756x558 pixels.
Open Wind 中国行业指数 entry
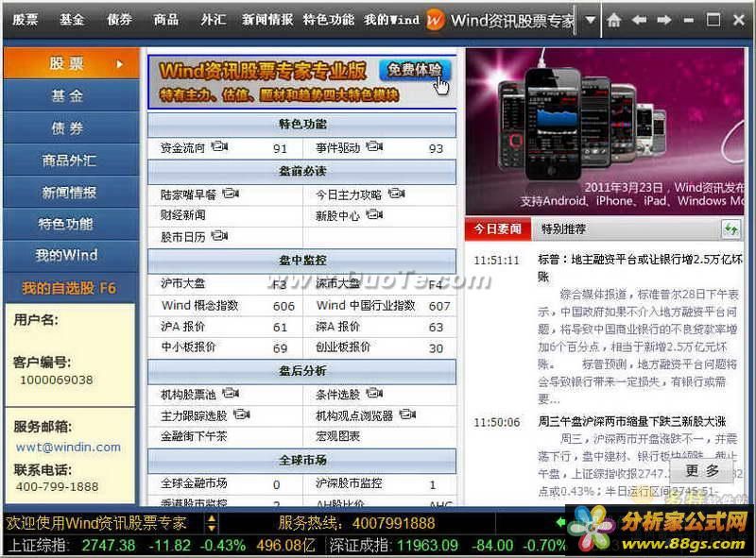(366, 306)
